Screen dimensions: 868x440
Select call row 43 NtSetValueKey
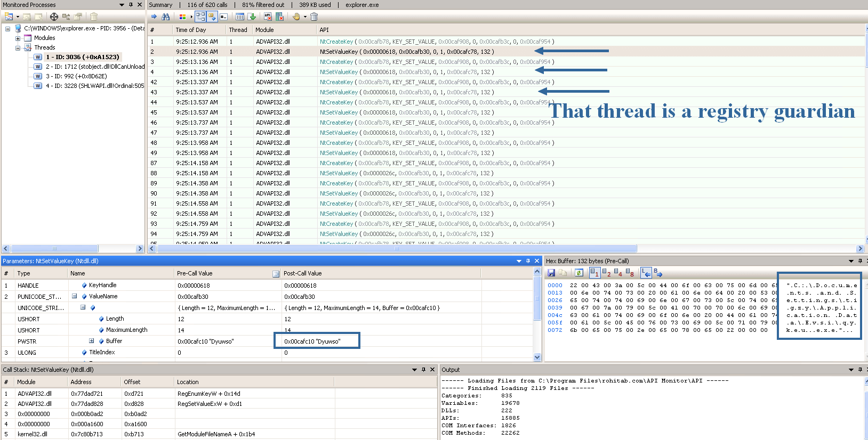[339, 92]
